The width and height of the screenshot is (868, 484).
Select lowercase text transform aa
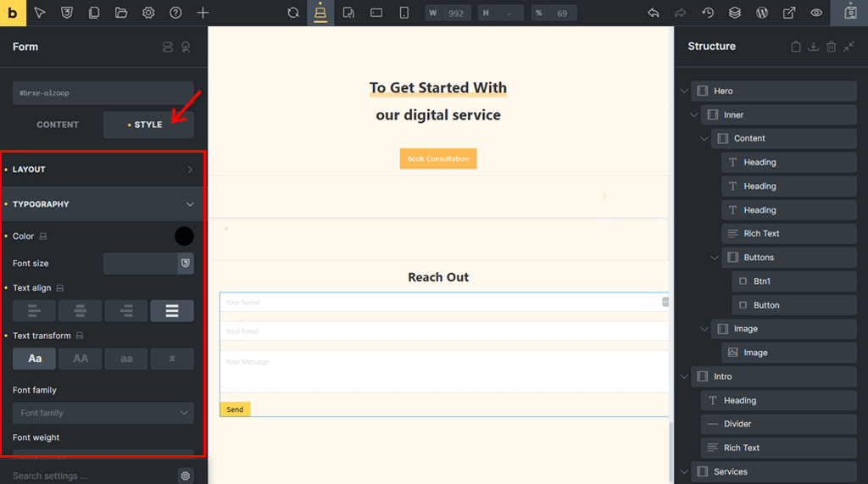tap(126, 359)
